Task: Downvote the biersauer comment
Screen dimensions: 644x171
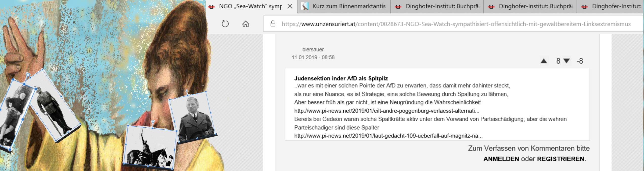Action: (x=566, y=61)
